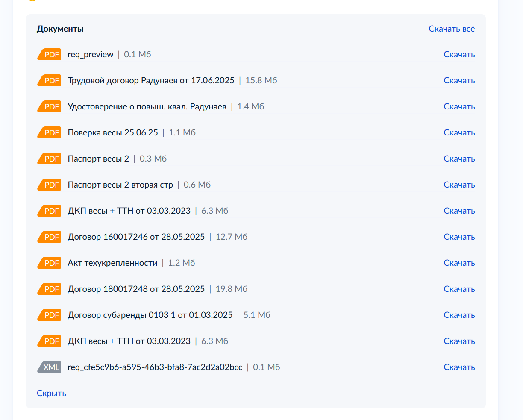Download all documents via Скачать всё
The image size is (523, 420).
tap(452, 29)
